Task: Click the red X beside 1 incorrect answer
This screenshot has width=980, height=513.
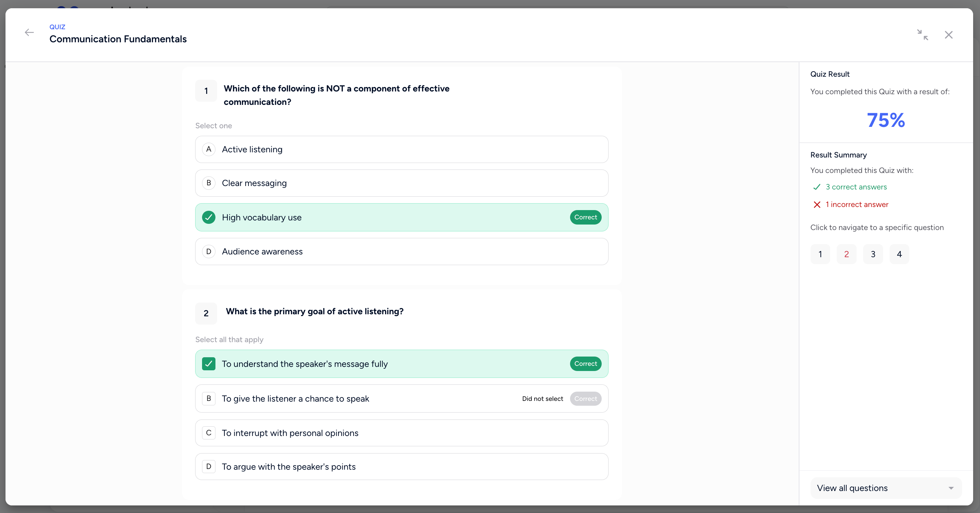Action: click(x=816, y=204)
